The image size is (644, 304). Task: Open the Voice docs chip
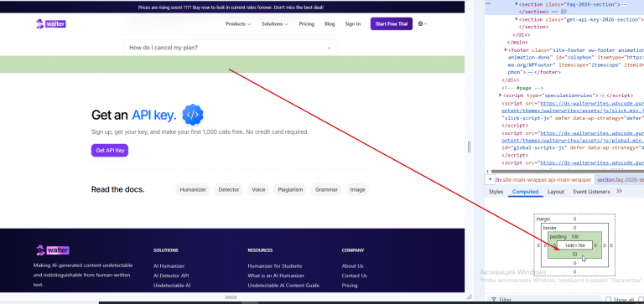click(x=258, y=189)
